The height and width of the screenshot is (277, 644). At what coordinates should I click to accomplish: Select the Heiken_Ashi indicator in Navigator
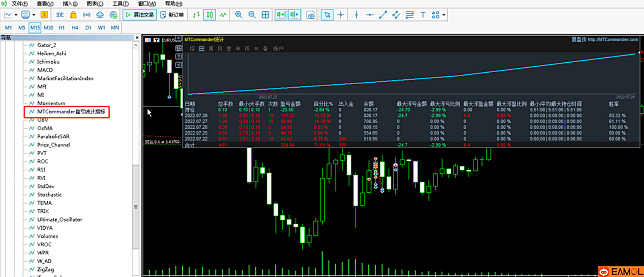[x=52, y=53]
